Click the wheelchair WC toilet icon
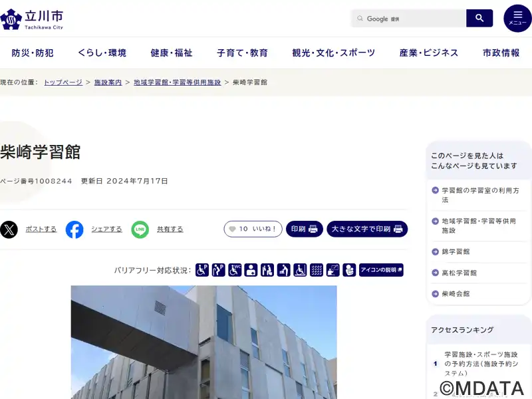532x399 pixels. pyautogui.click(x=235, y=270)
